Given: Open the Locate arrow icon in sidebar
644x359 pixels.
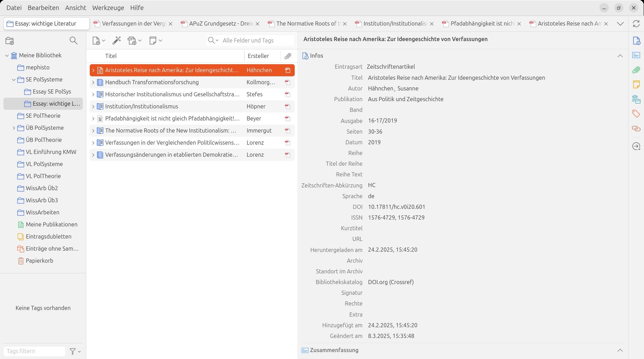Looking at the screenshot, I should coord(636,146).
